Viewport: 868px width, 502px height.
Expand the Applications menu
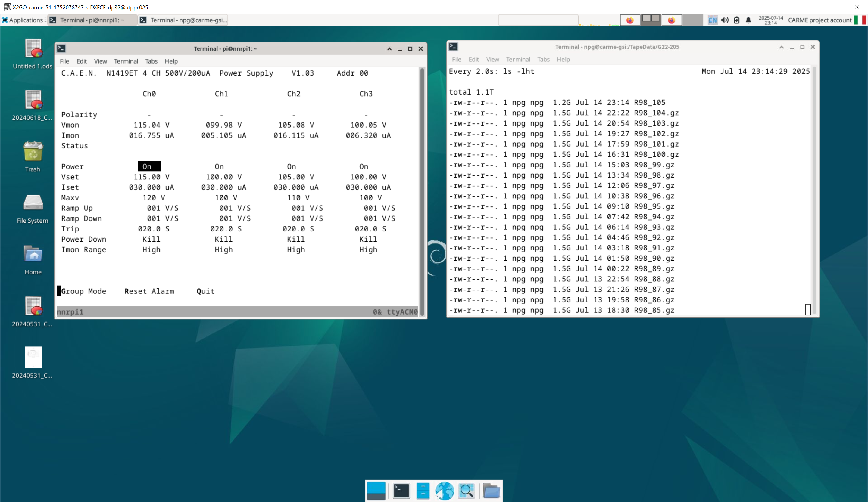tap(23, 20)
